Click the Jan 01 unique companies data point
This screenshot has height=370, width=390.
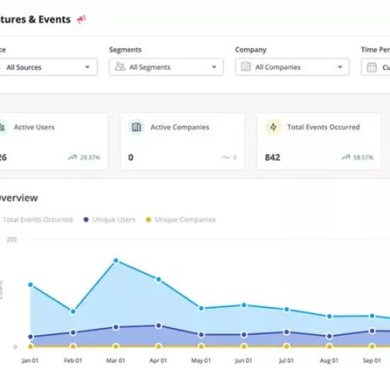pos(30,346)
